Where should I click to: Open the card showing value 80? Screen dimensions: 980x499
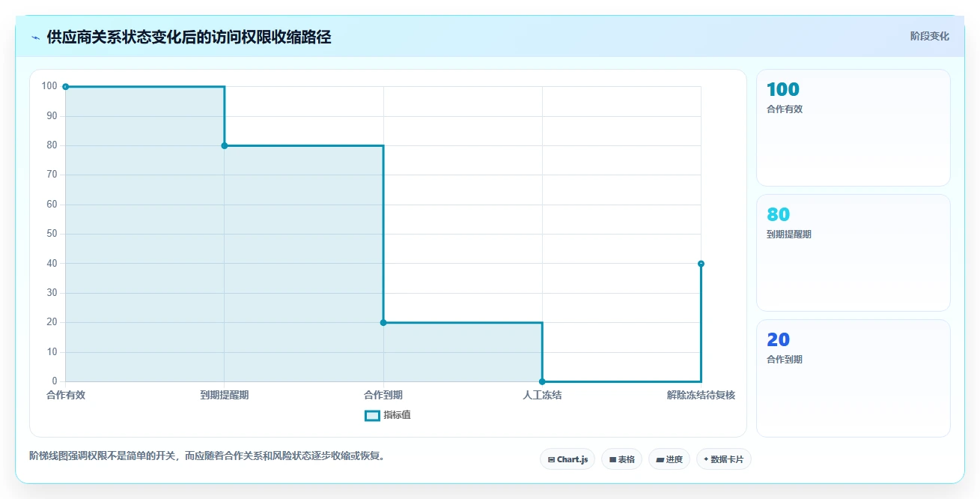pyautogui.click(x=853, y=252)
